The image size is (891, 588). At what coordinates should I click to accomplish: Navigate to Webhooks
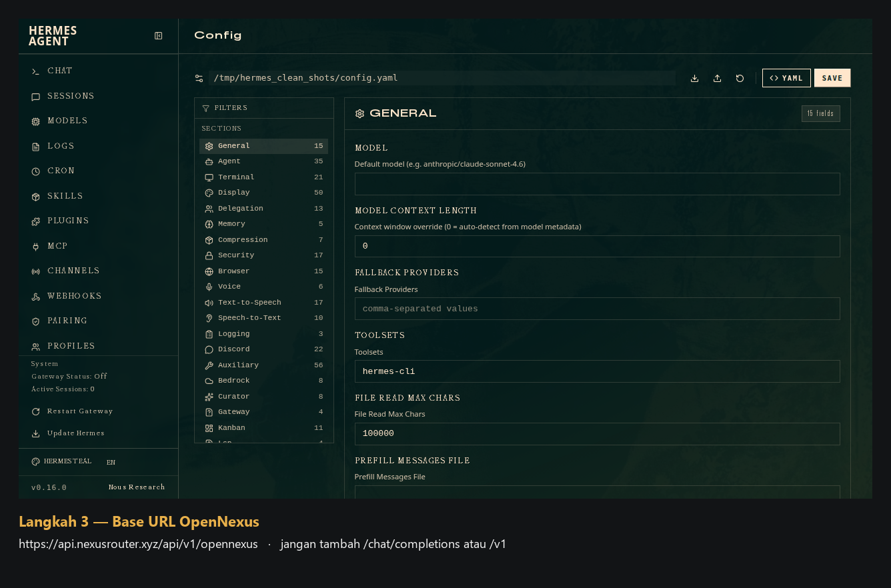point(98,296)
